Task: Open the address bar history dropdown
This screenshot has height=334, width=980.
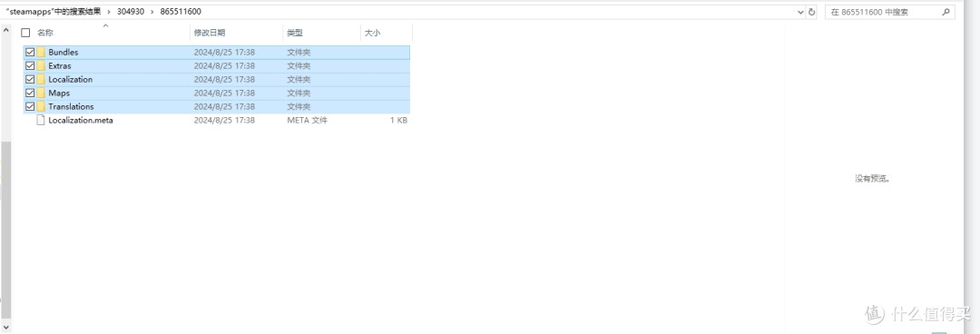Action: click(x=800, y=12)
